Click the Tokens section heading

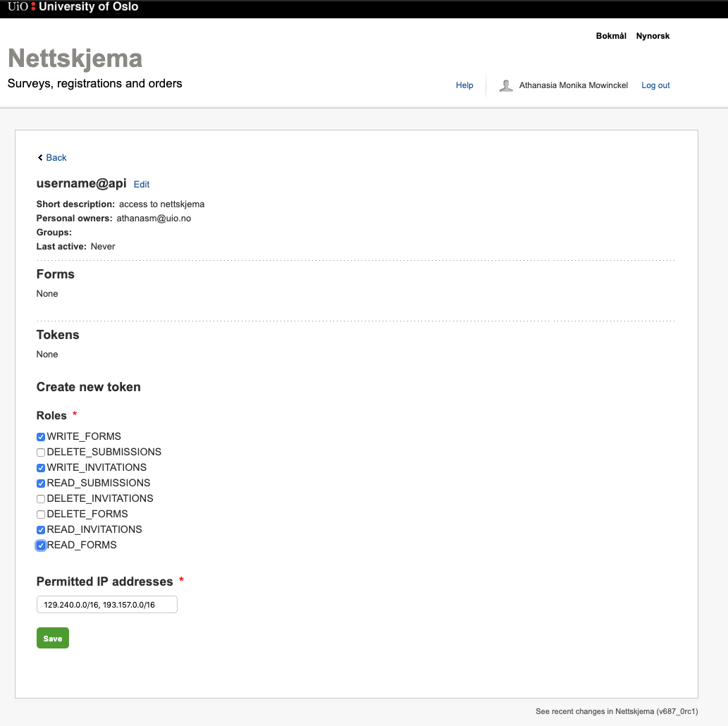click(x=58, y=335)
